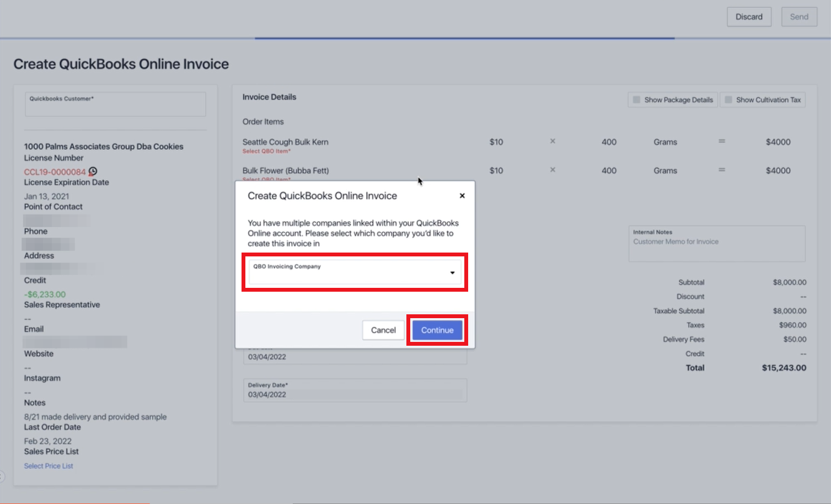Click the equals icon before the $4000 total
This screenshot has height=504, width=831.
(722, 141)
